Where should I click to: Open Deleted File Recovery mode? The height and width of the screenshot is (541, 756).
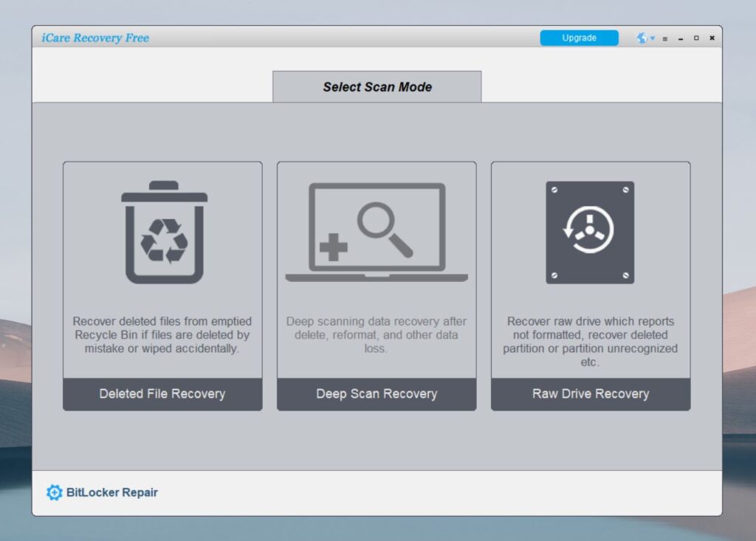pyautogui.click(x=162, y=393)
